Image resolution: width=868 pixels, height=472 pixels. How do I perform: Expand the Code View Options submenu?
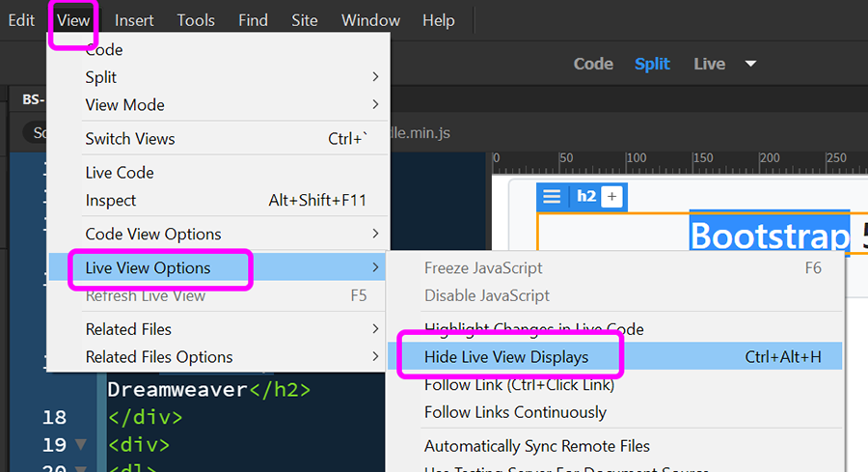click(x=219, y=234)
